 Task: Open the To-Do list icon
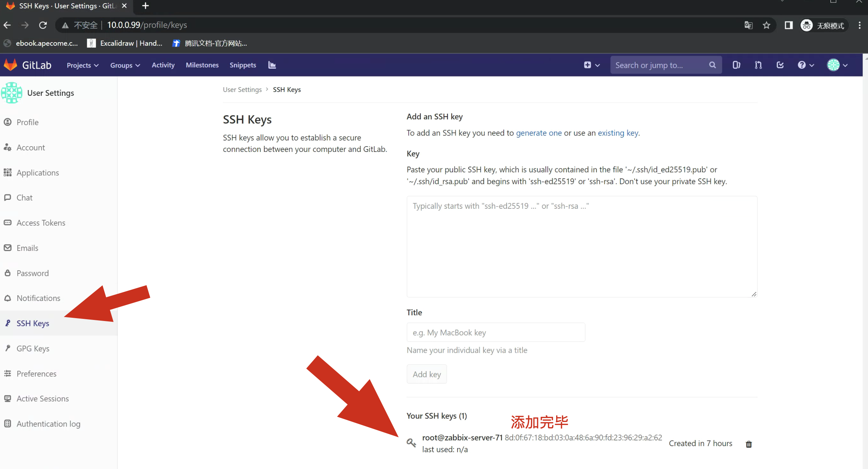point(780,65)
